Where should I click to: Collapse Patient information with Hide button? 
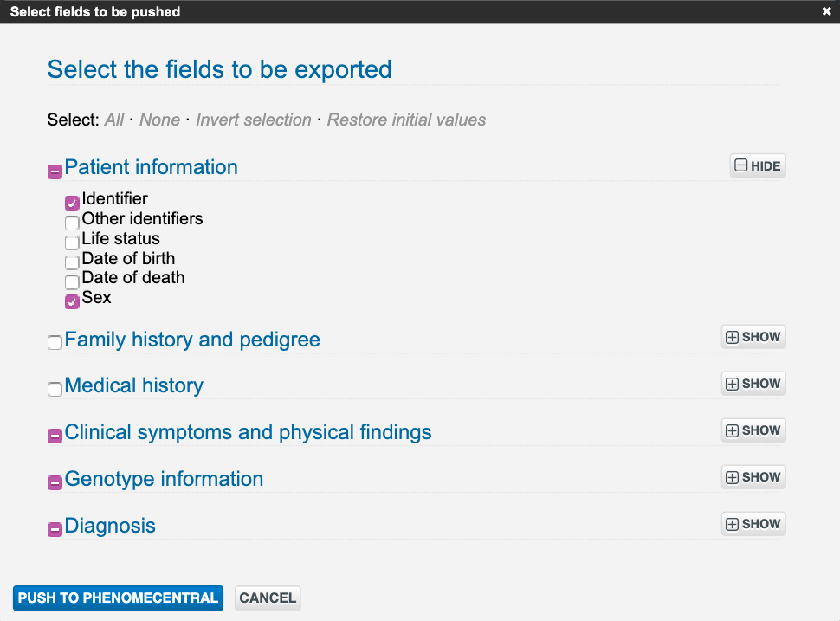[757, 166]
